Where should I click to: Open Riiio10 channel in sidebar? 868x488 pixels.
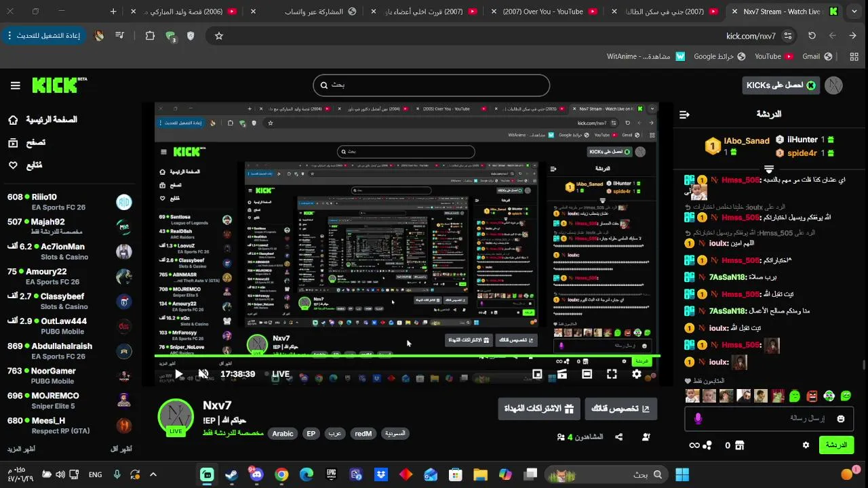[x=69, y=202]
